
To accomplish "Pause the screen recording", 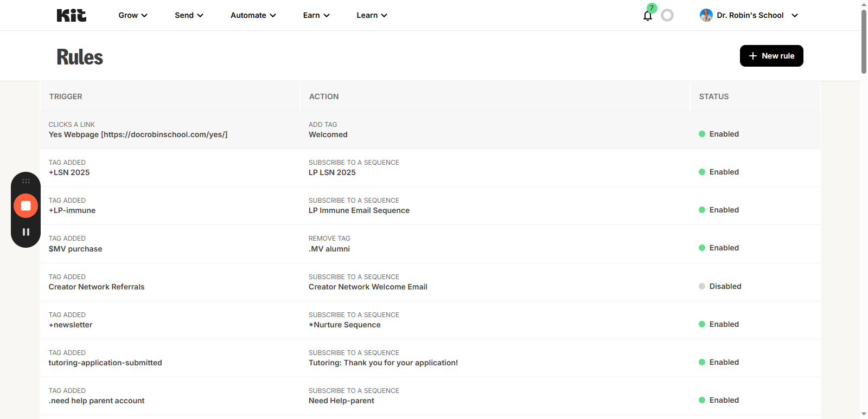I will 25,232.
